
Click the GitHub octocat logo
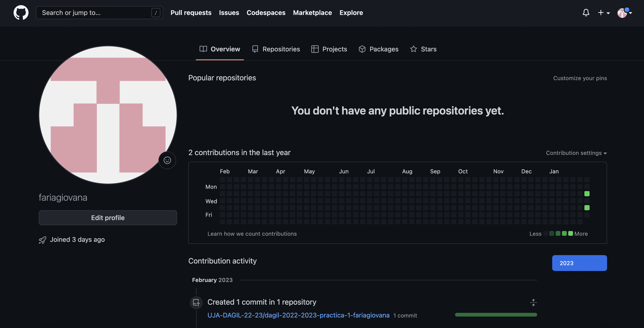21,13
